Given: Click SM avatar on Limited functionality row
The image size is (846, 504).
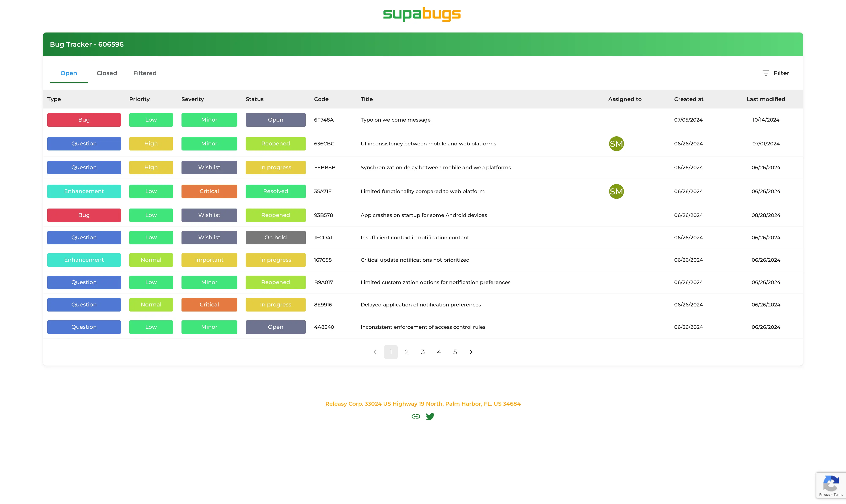Looking at the screenshot, I should coord(616,192).
